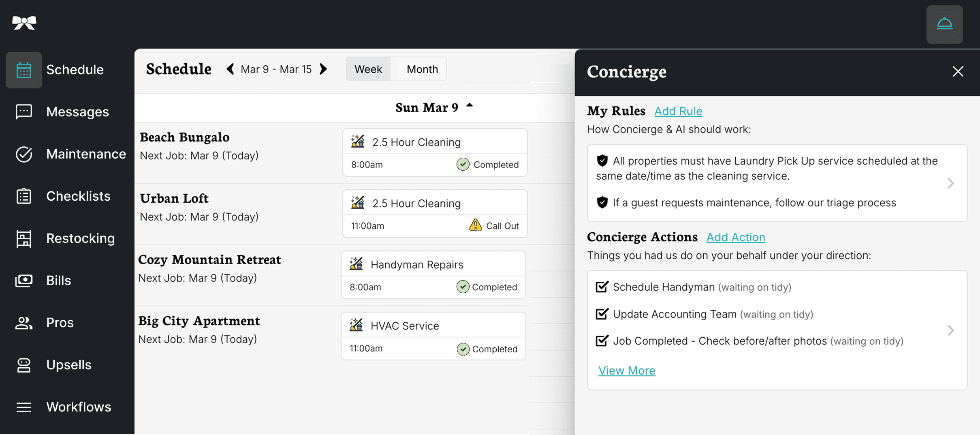Viewport: 980px width, 435px height.
Task: Open Checklists from the sidebar
Action: tap(79, 196)
